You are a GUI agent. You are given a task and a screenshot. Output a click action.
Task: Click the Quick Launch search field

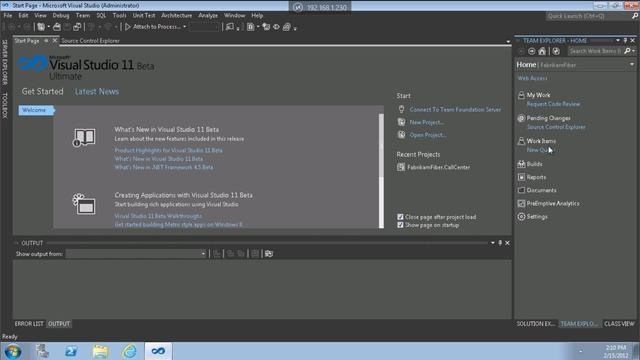click(588, 16)
